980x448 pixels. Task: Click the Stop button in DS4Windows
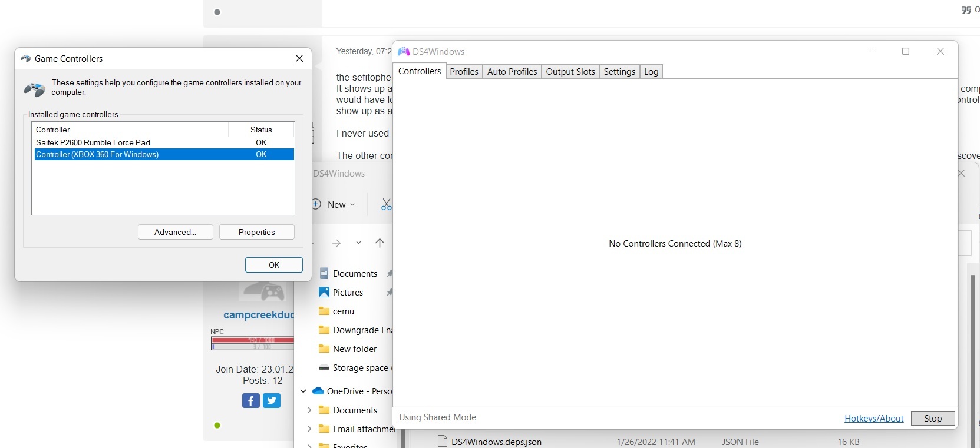point(932,419)
